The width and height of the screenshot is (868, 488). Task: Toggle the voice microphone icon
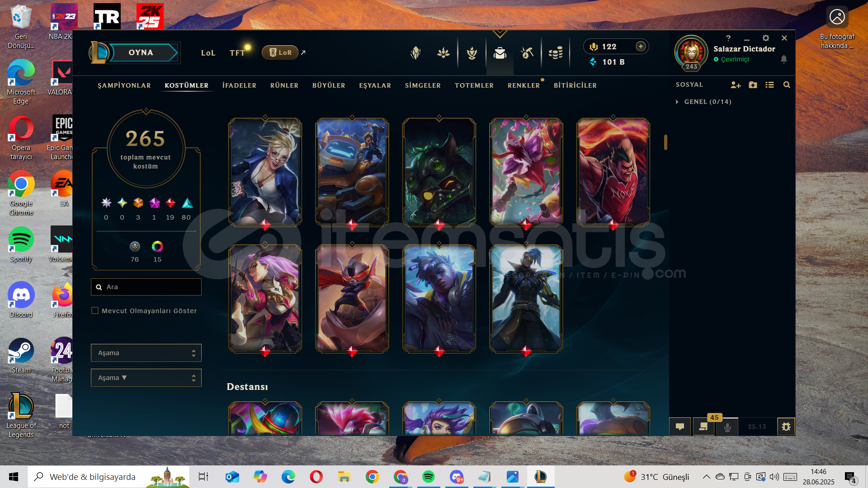tap(727, 427)
